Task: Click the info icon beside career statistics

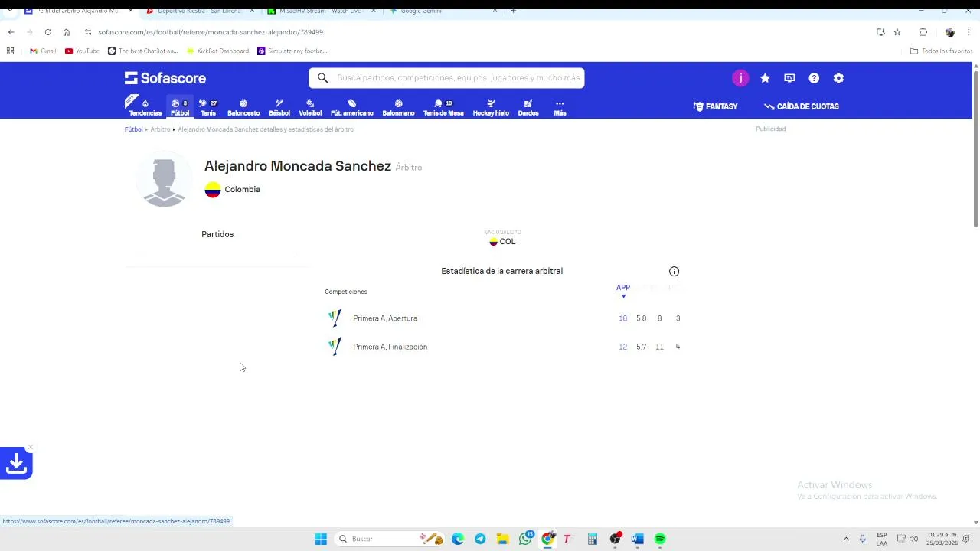Action: click(674, 271)
